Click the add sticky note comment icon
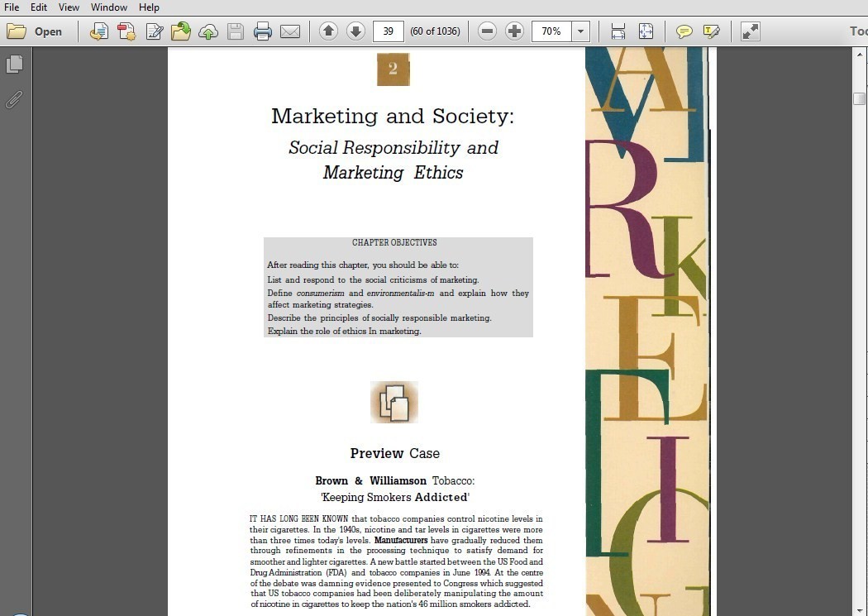The width and height of the screenshot is (868, 616). (684, 31)
